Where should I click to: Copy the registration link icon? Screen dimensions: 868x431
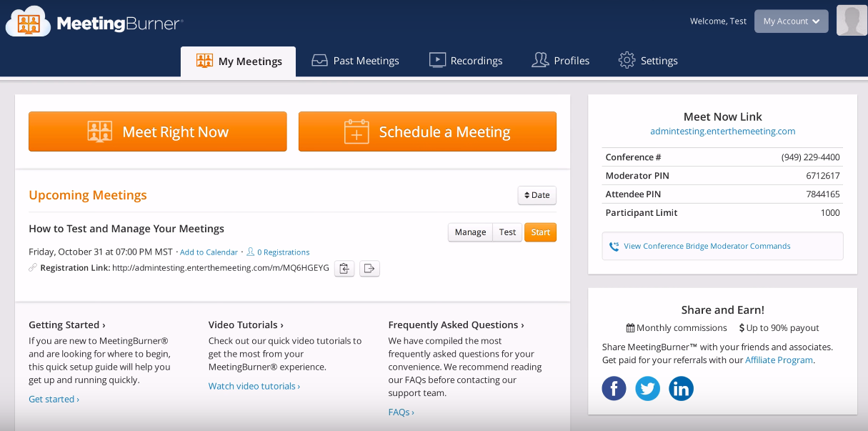(344, 269)
